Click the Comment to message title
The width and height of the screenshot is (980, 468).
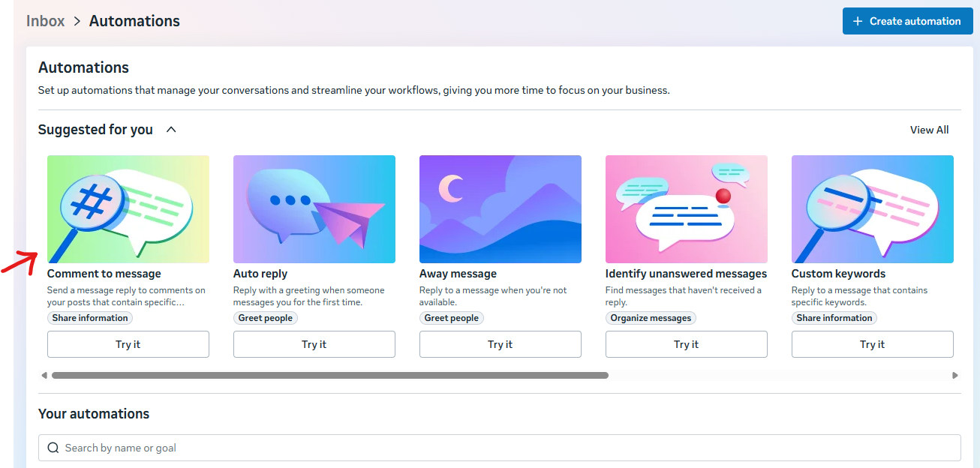pyautogui.click(x=104, y=274)
